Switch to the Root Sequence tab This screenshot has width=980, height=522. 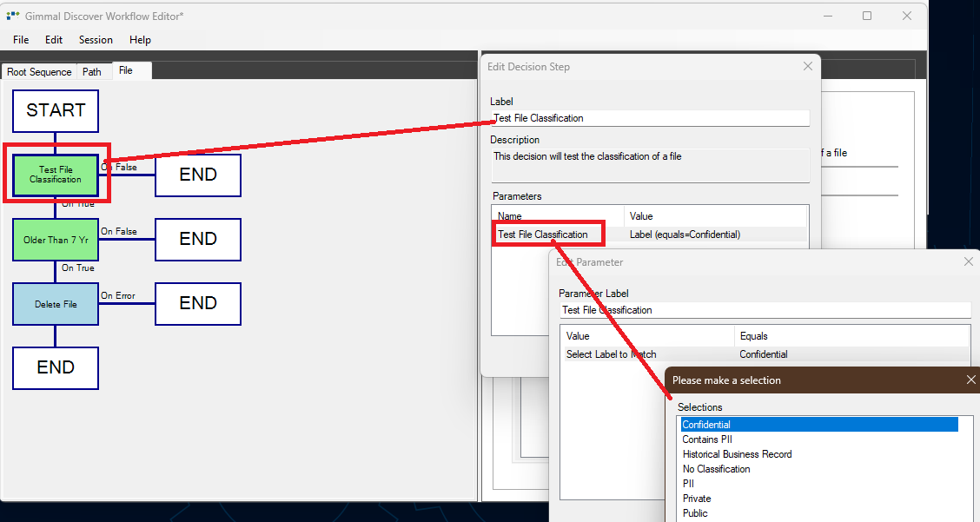(x=38, y=71)
